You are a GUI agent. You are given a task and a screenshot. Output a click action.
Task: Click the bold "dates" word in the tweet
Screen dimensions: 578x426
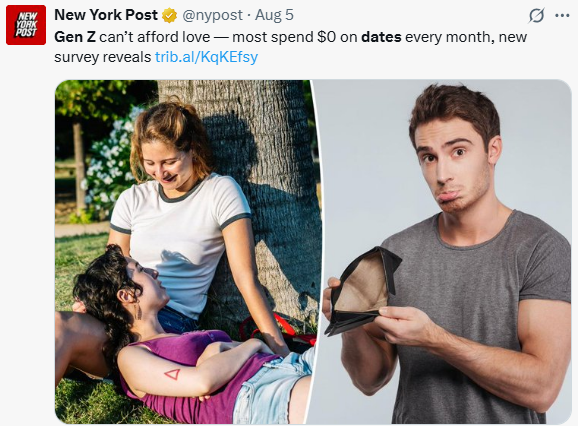point(381,37)
